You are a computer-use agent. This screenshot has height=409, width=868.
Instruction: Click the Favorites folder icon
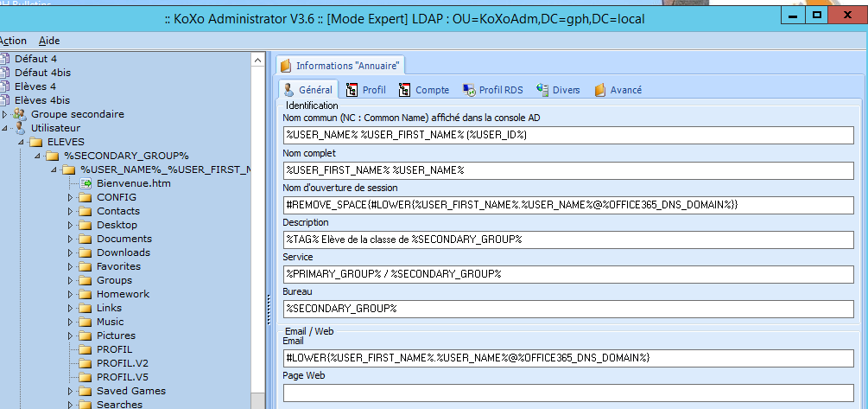point(85,266)
